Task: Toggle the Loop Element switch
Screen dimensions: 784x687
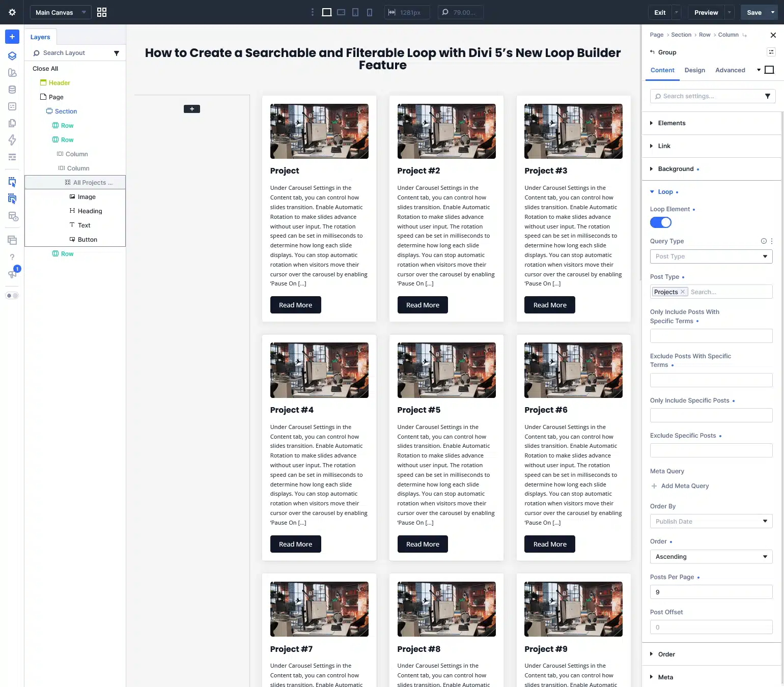Action: tap(661, 222)
